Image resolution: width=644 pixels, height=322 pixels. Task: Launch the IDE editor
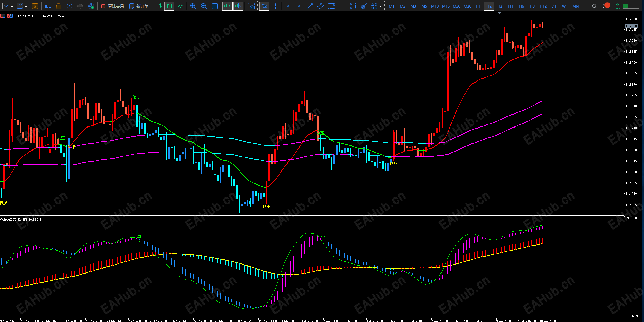(48, 6)
